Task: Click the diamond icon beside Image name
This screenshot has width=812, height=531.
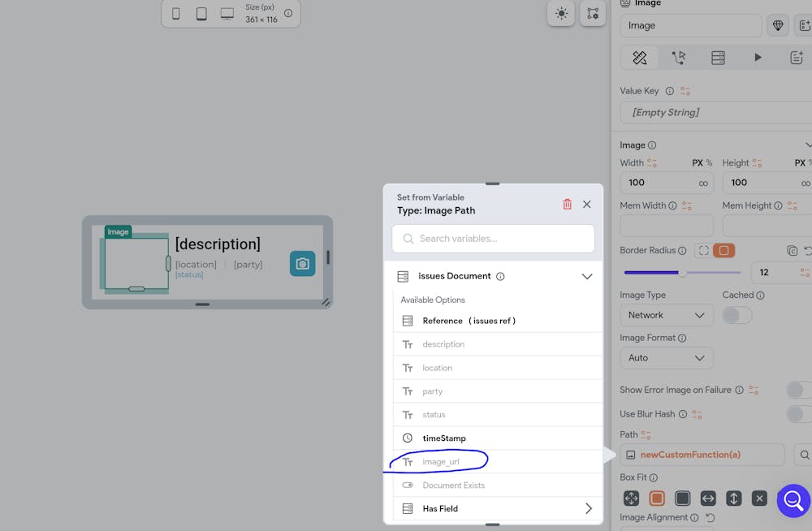Action: [778, 25]
